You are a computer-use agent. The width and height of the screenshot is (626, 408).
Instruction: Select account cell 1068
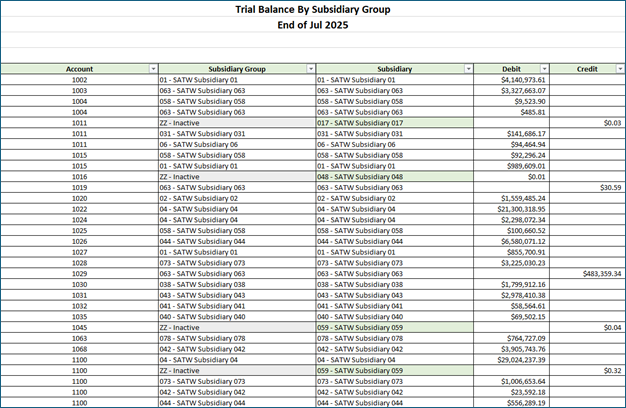[x=79, y=349]
